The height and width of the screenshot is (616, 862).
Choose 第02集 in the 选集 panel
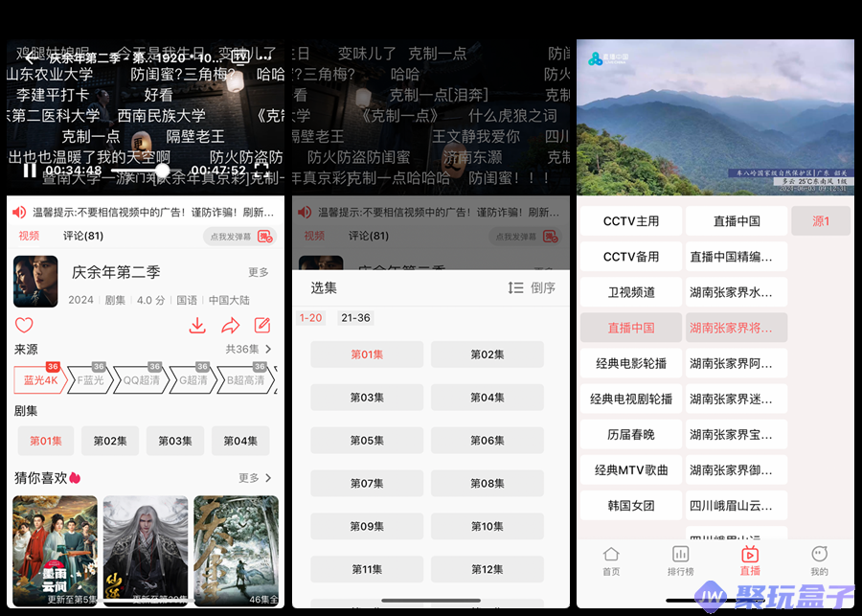[x=488, y=354]
